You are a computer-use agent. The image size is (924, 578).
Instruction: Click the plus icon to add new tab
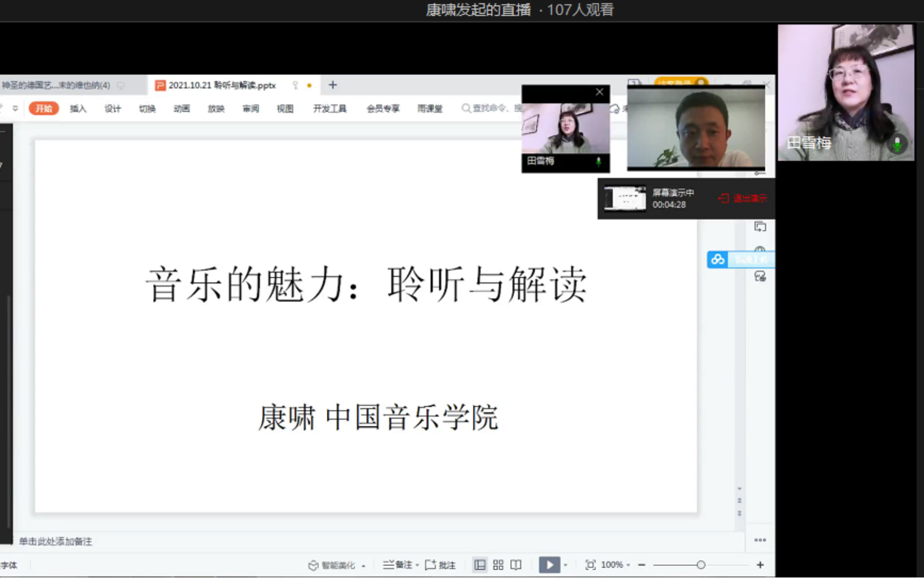click(332, 85)
